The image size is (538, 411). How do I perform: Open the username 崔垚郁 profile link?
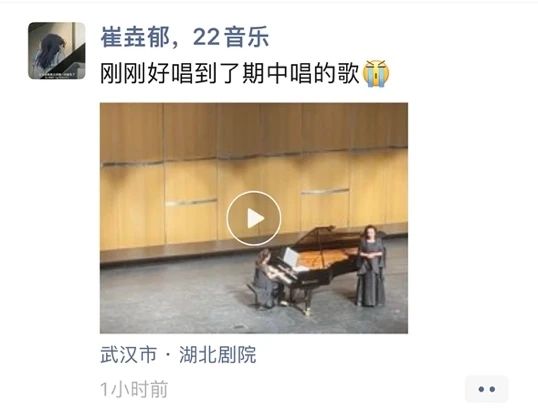point(135,37)
